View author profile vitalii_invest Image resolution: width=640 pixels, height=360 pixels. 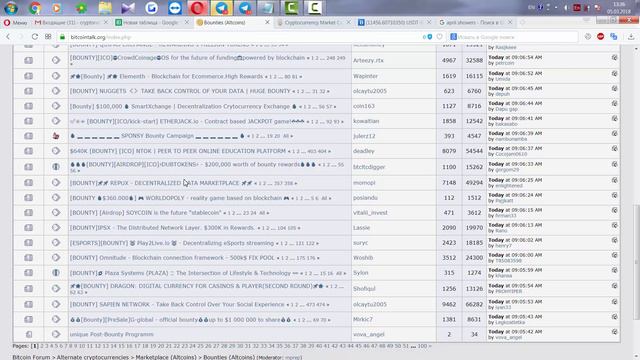click(x=370, y=213)
